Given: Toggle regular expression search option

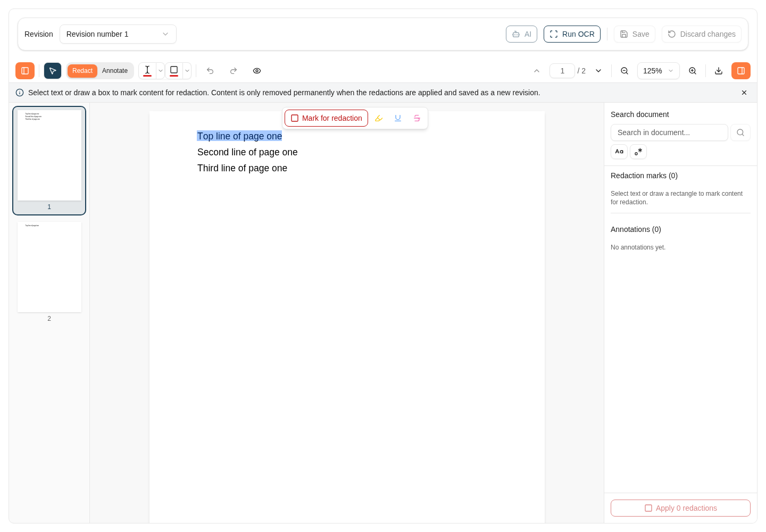Looking at the screenshot, I should pos(638,152).
